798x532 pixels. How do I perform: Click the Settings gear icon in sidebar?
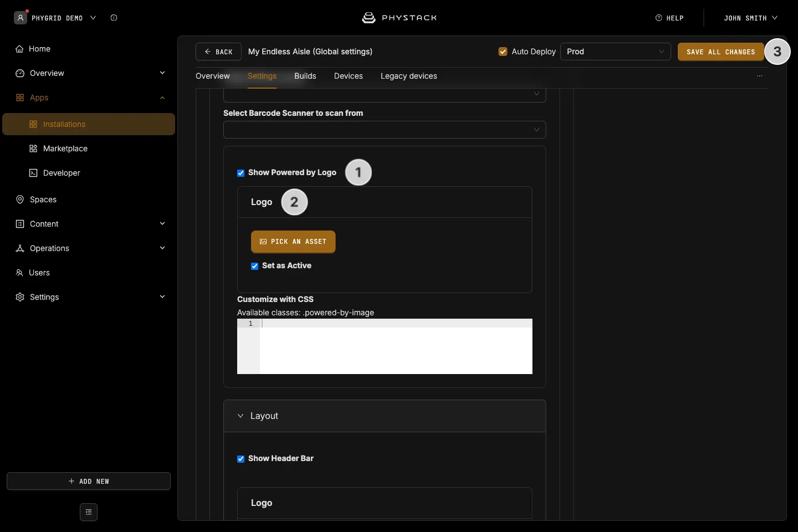[x=20, y=297]
